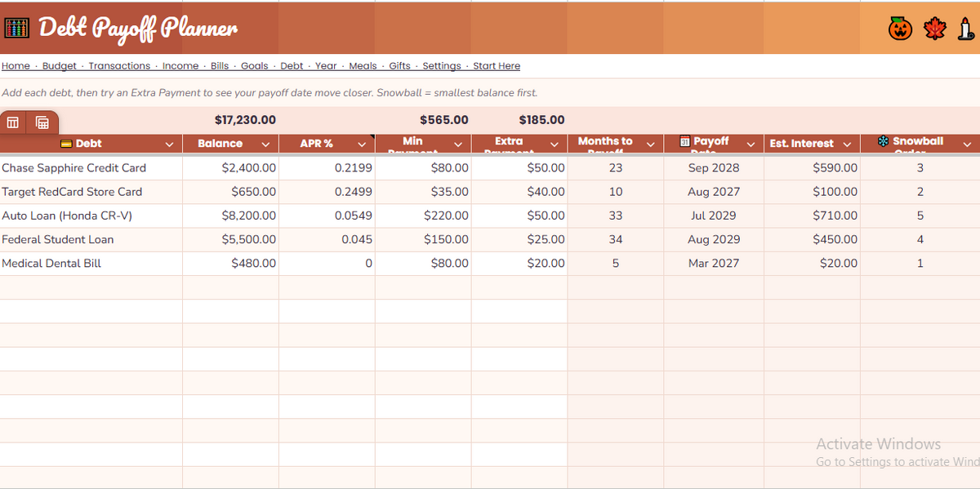Click the candle icon in header
Viewport: 980px width, 489px height.
click(x=965, y=29)
